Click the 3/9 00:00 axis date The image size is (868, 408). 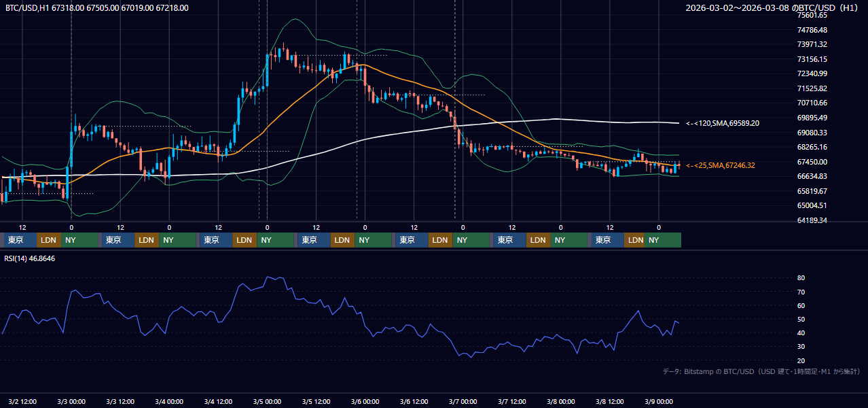click(x=658, y=401)
